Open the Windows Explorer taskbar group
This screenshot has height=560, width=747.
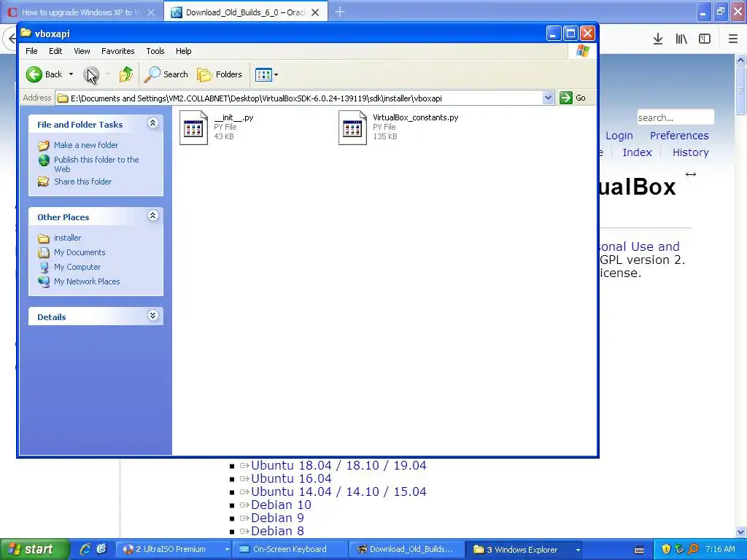point(525,550)
